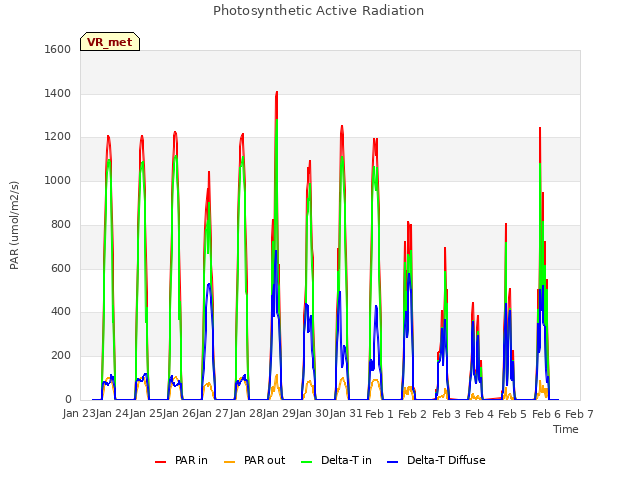Click the Feb 2 x-axis date label
Viewport: 640px width, 480px height.
(413, 414)
